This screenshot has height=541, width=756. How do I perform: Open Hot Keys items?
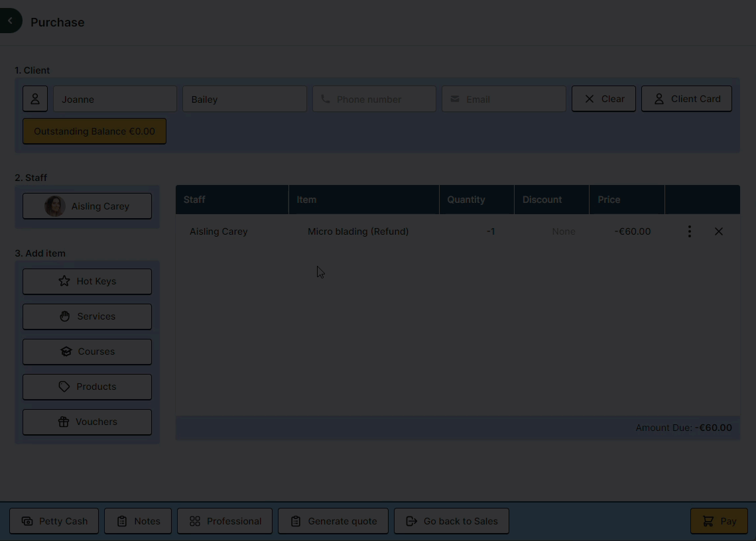pyautogui.click(x=88, y=282)
